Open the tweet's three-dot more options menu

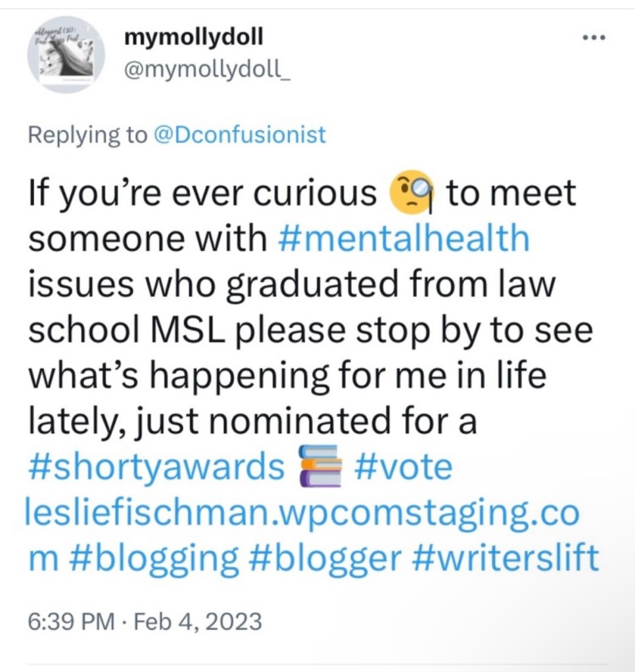[596, 37]
